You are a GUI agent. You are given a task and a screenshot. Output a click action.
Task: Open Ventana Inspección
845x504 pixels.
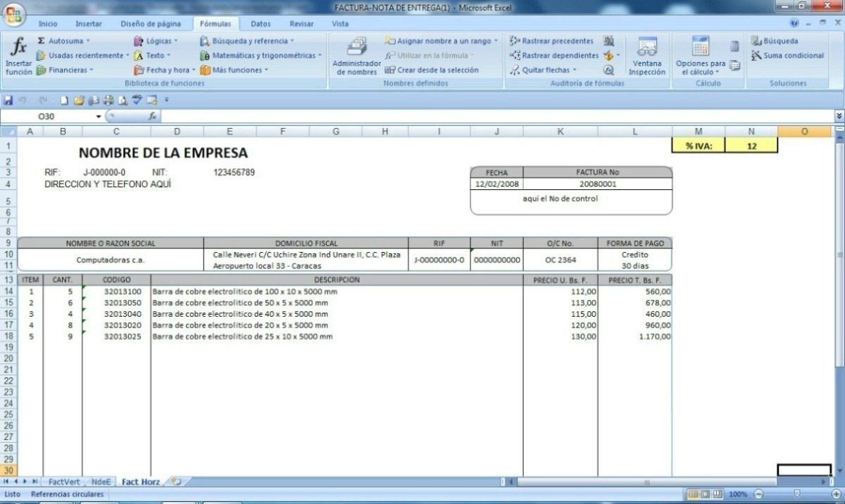[647, 56]
